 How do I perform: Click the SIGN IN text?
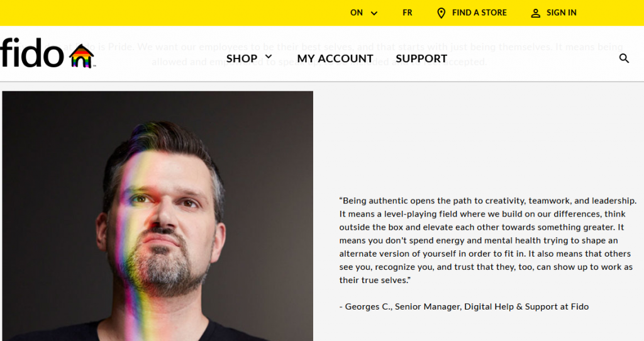coord(562,13)
